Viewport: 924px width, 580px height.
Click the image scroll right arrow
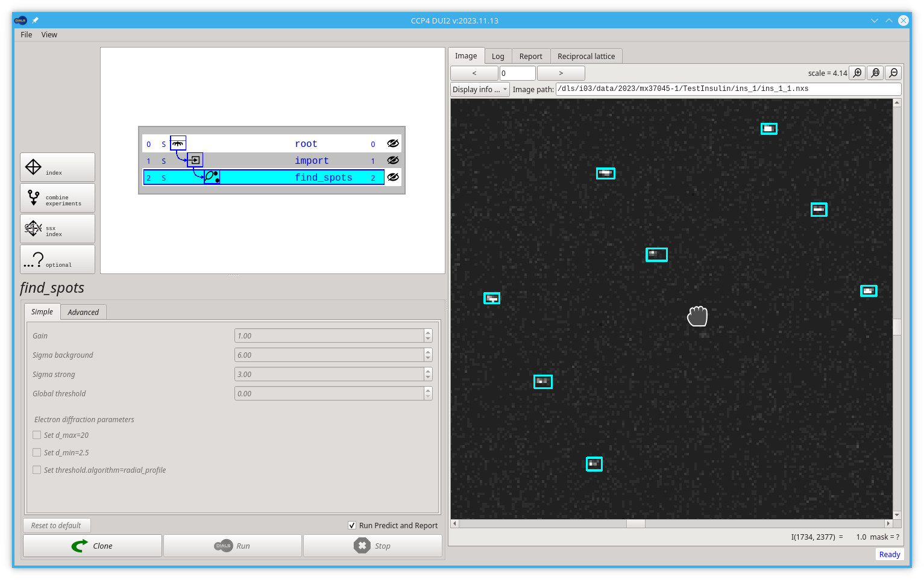click(888, 523)
